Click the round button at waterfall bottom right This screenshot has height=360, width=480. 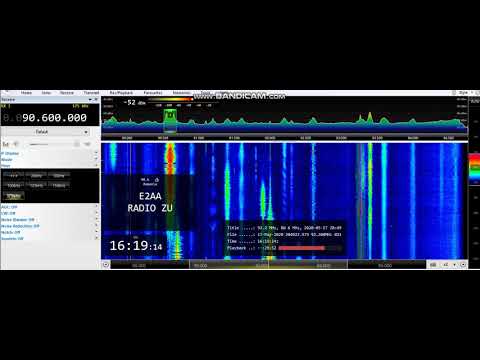point(463,265)
